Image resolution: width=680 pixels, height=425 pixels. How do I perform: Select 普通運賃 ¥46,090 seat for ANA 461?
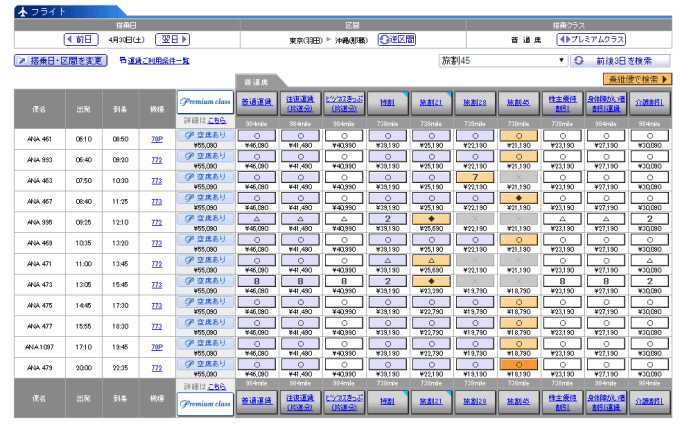(257, 136)
